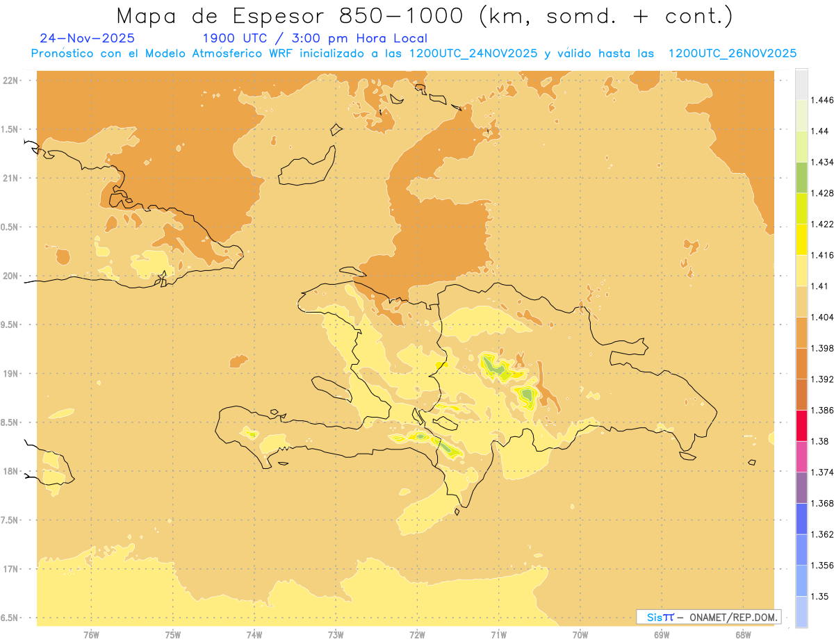Click the '1.368' colorbar value
The width and height of the screenshot is (834, 644).
pos(822,503)
